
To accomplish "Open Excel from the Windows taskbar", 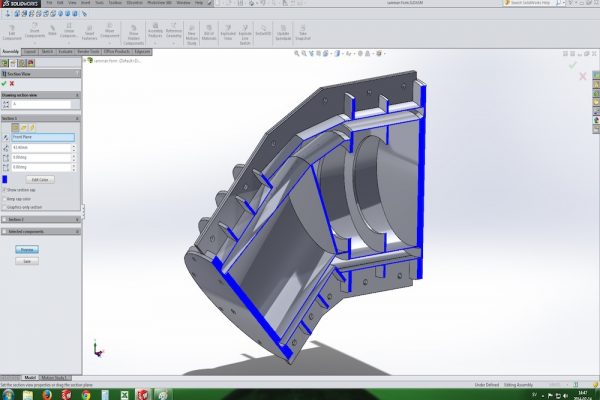I will (123, 394).
